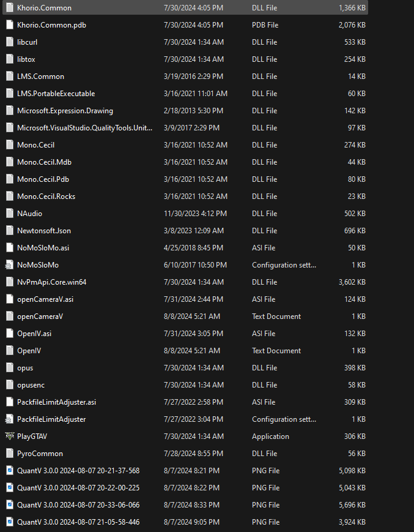Click the NoMoSloMo configuration gear icon
Screen dimensions: 414x532
pos(9,264)
